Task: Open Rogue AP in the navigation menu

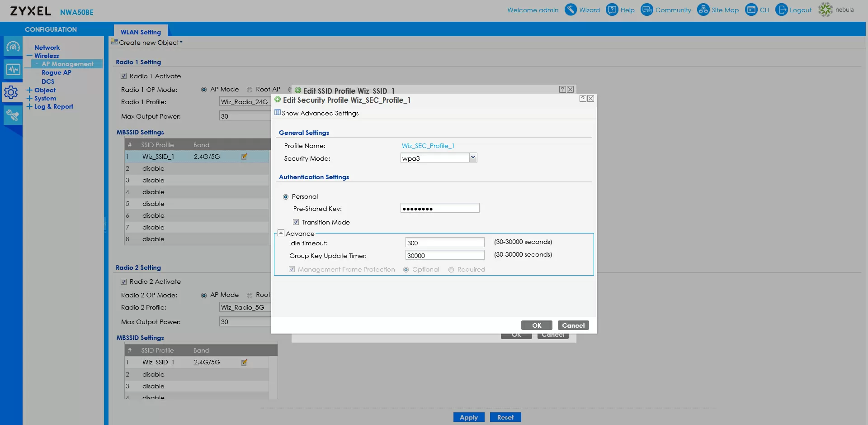Action: (56, 72)
